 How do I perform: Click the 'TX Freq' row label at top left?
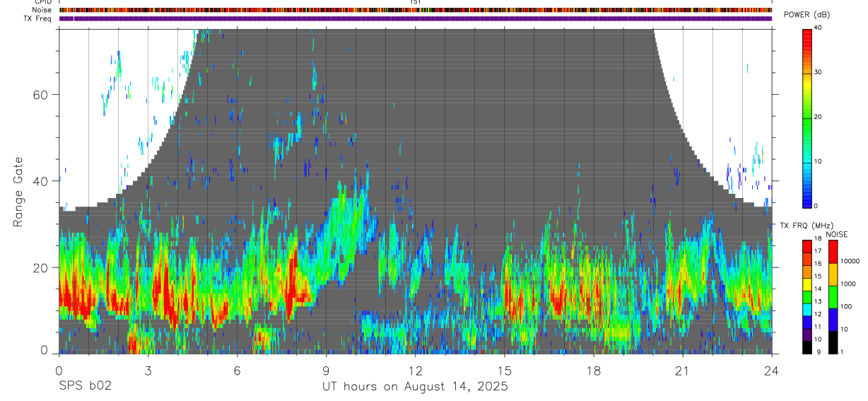38,18
